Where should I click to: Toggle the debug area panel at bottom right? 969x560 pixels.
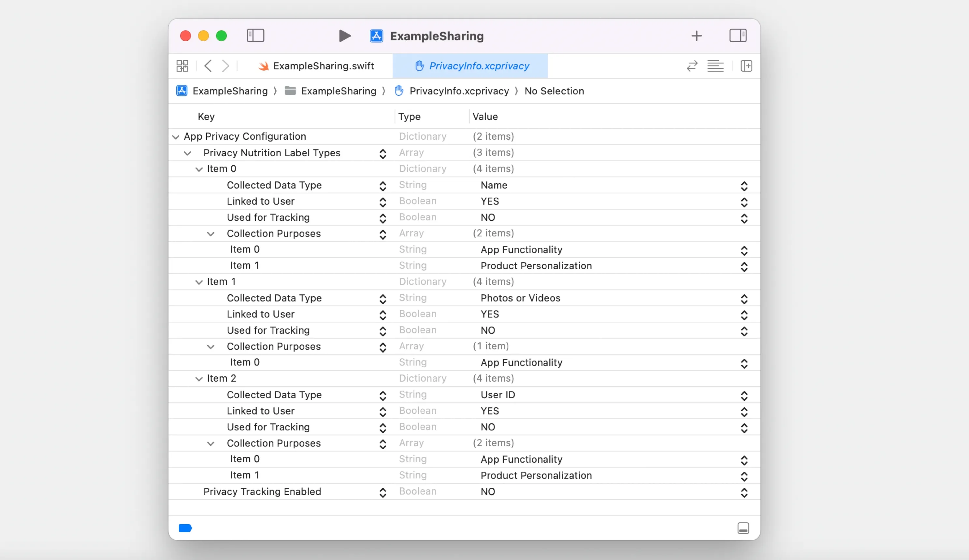(x=743, y=528)
